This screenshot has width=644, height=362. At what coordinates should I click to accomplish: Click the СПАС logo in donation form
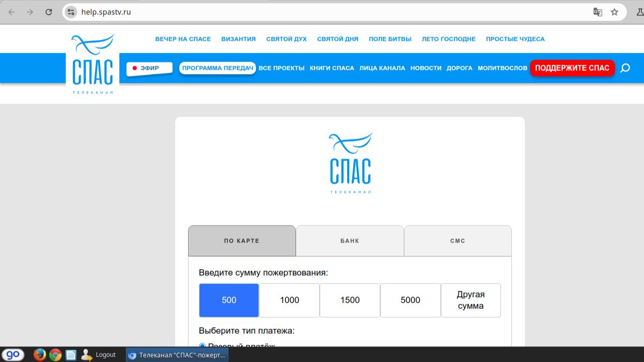pyautogui.click(x=350, y=163)
